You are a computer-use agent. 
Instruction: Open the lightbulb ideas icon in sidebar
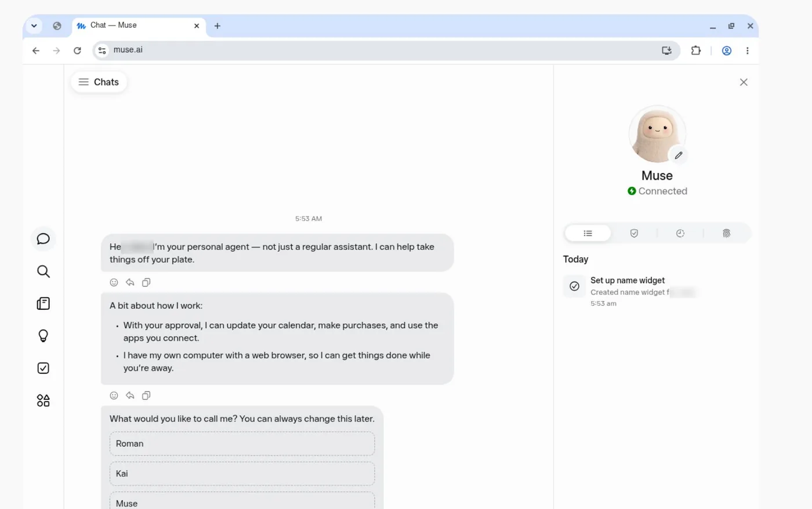43,336
